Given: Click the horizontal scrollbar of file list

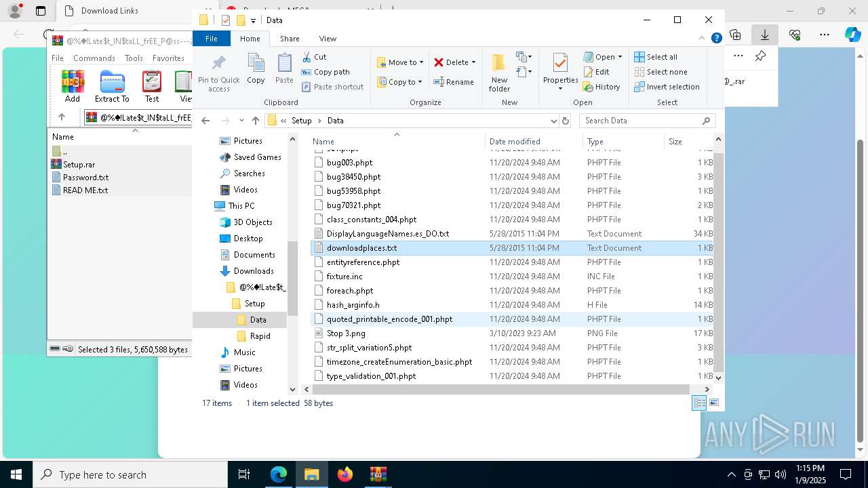Looking at the screenshot, I should tap(500, 389).
